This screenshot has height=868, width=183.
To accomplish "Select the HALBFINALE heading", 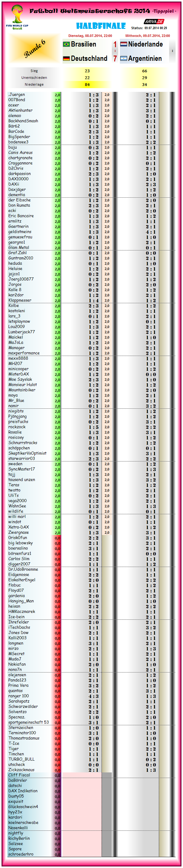I will pyautogui.click(x=101, y=26).
